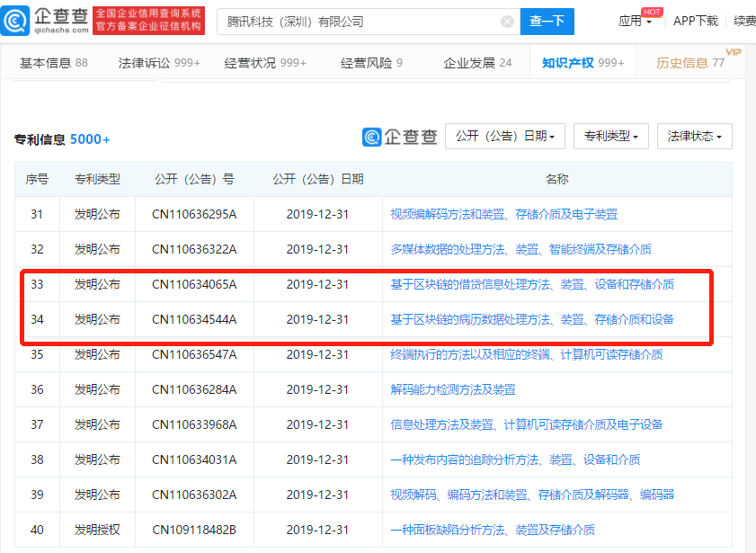Image resolution: width=756 pixels, height=553 pixels.
Task: Click 发明授权 type in row 40
Action: (x=97, y=530)
